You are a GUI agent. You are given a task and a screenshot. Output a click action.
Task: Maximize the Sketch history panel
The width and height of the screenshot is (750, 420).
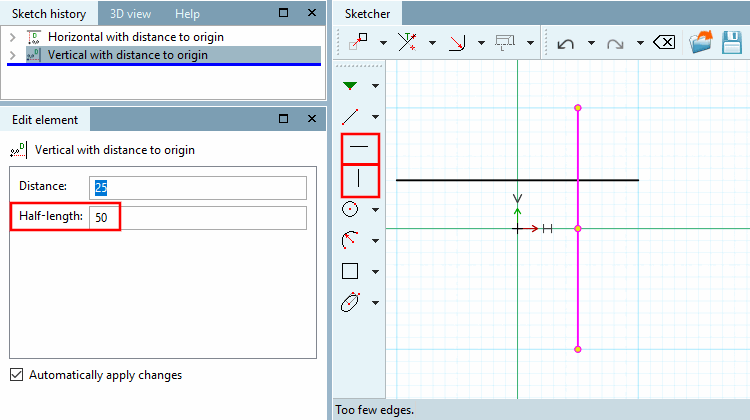284,13
